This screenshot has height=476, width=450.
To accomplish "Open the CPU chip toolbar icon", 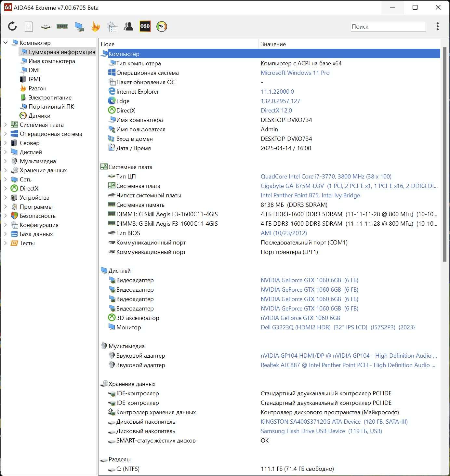I will pyautogui.click(x=46, y=27).
